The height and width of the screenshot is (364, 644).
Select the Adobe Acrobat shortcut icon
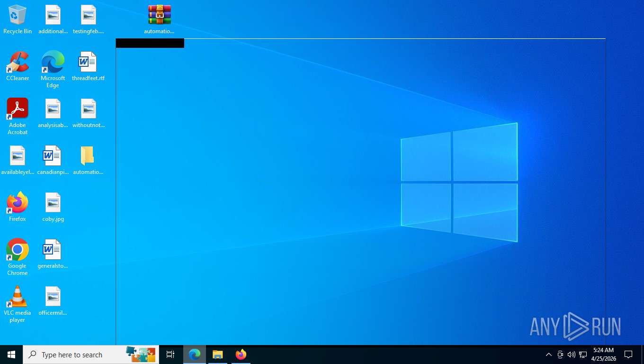(x=18, y=117)
